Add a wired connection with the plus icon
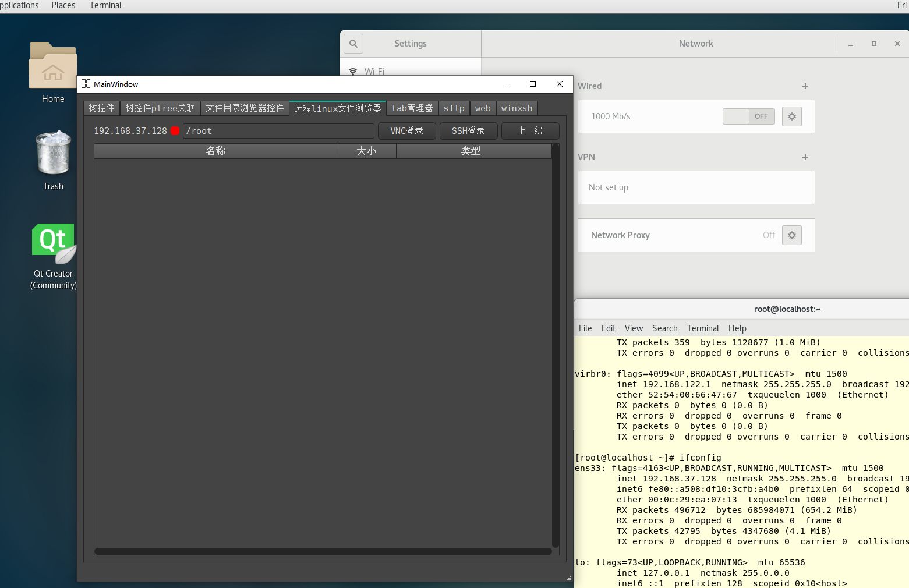The image size is (909, 588). point(805,86)
